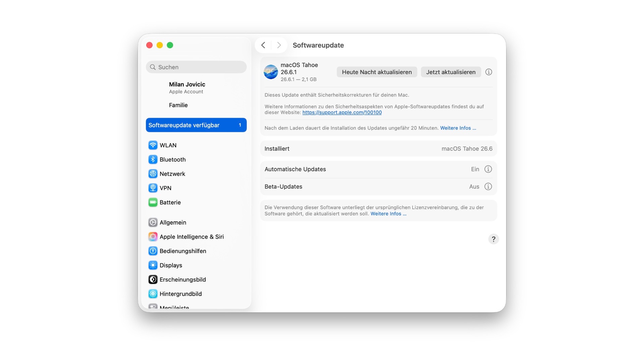Minimize window with yellow button
This screenshot has width=644, height=362.
(x=160, y=45)
